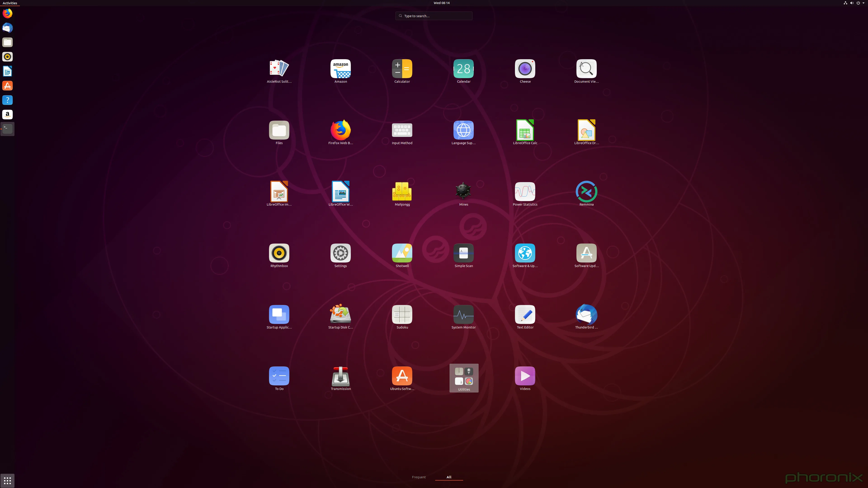This screenshot has height=488, width=868.
Task: Open Ubuntu Software from the dock
Action: pyautogui.click(x=7, y=86)
